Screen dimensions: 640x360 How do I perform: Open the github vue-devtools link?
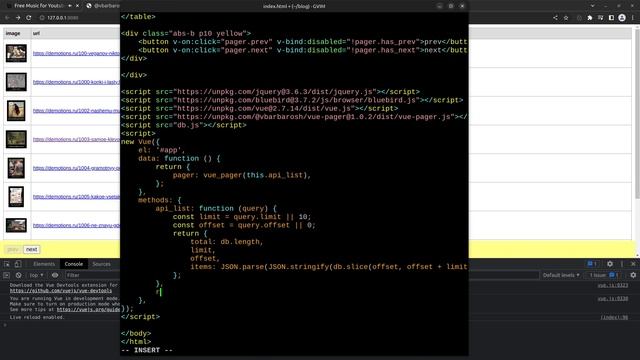point(61,291)
